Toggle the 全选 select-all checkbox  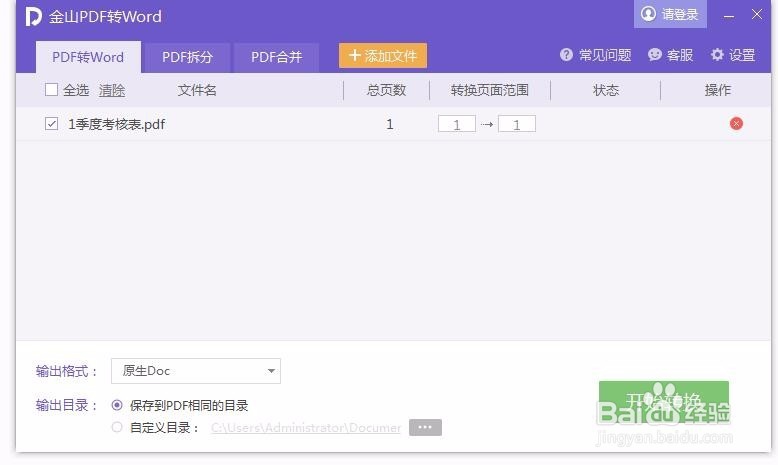click(x=51, y=90)
